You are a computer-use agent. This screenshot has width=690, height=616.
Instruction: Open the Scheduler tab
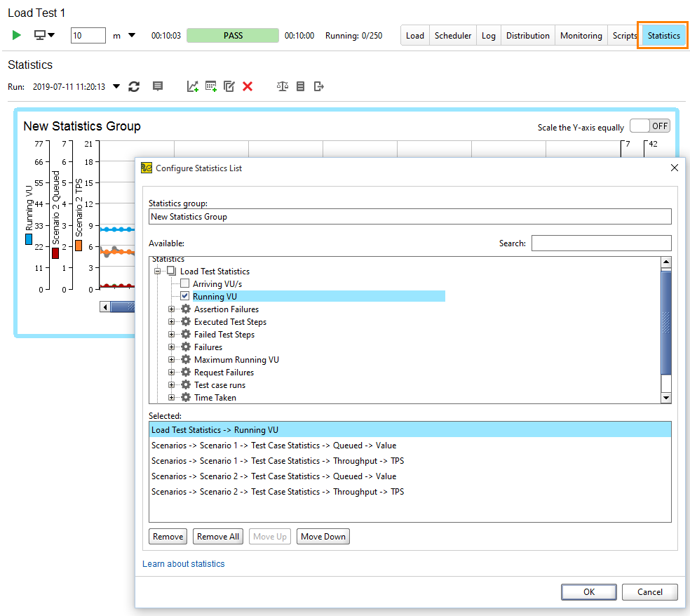(x=452, y=35)
